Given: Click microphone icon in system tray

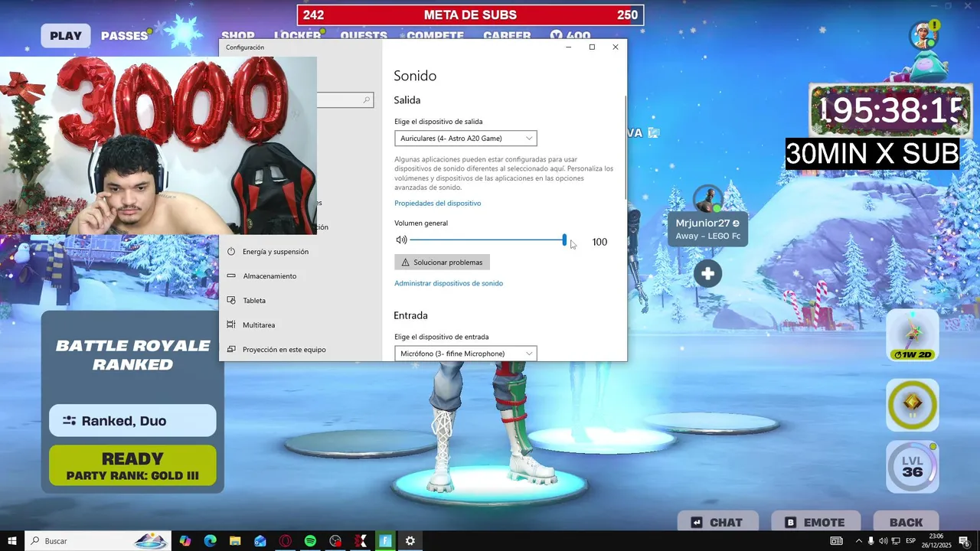Looking at the screenshot, I should pyautogui.click(x=871, y=541).
